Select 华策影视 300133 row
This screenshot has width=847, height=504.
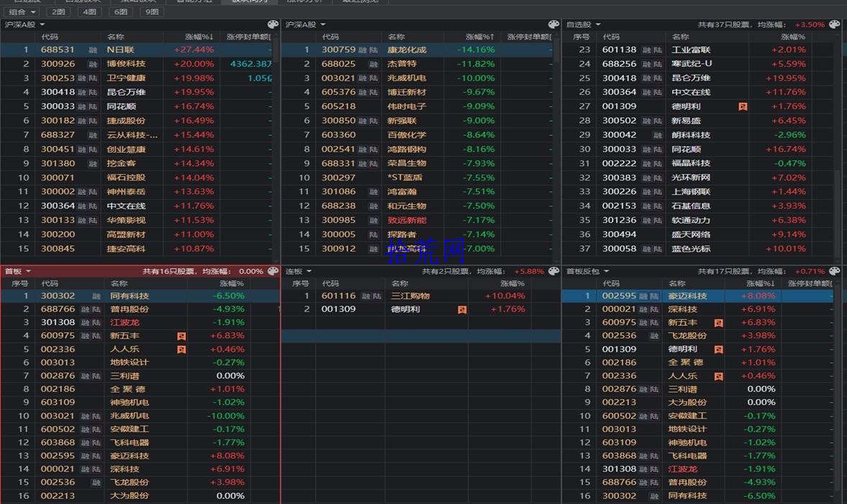136,220
